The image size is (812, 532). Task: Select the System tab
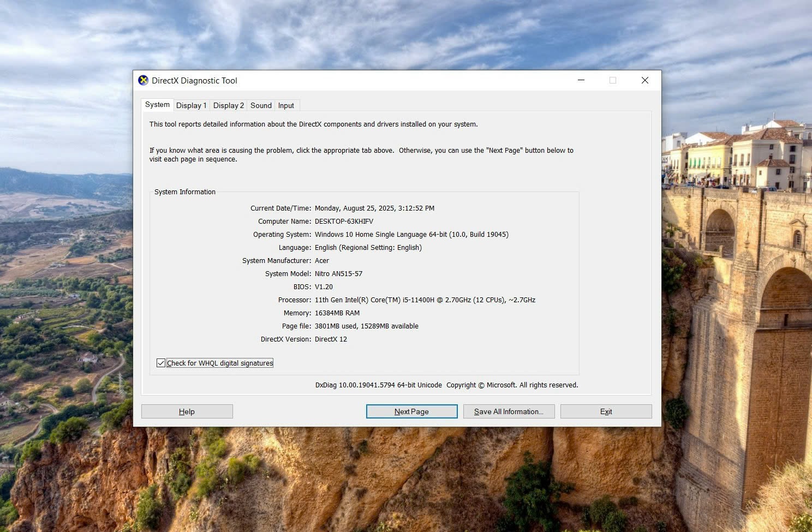(157, 105)
